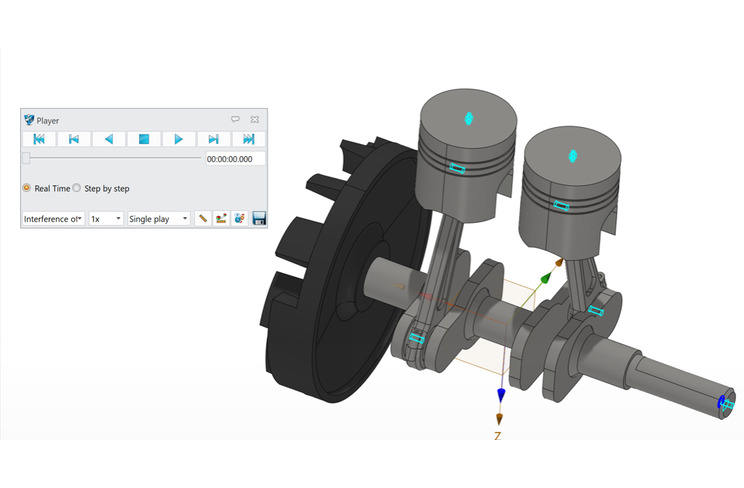Image resolution: width=744 pixels, height=488 pixels.
Task: Play the animation forward
Action: coord(178,139)
